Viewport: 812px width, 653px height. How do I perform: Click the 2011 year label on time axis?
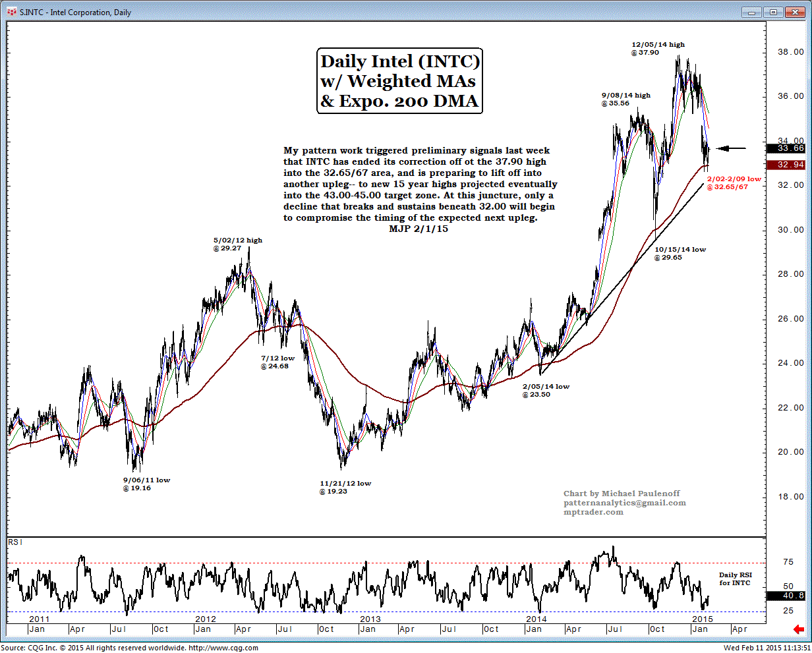tap(39, 619)
